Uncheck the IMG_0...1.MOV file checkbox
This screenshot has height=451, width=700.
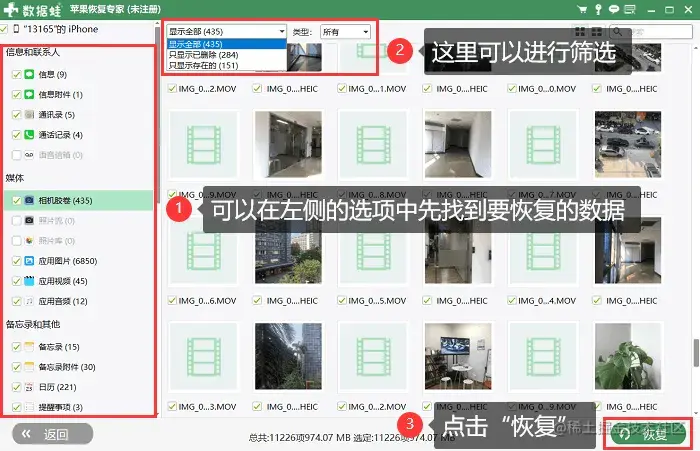(342, 88)
